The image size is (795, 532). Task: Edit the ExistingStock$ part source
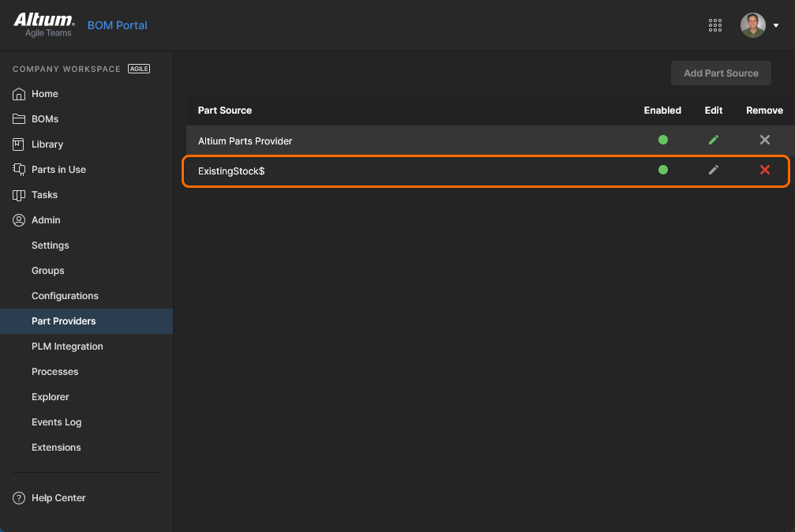(714, 170)
